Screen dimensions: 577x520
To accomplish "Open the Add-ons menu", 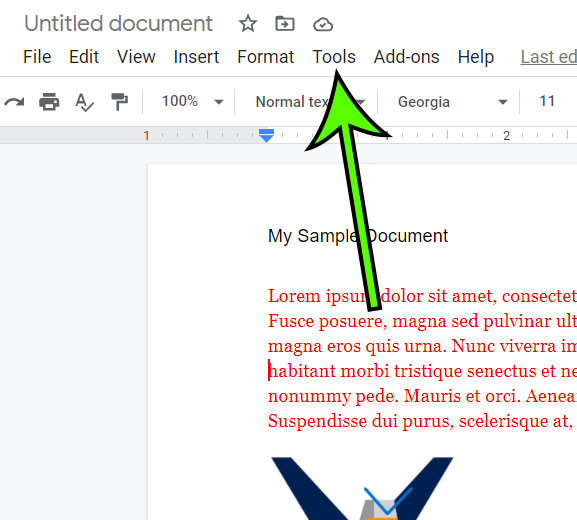I will [x=407, y=57].
